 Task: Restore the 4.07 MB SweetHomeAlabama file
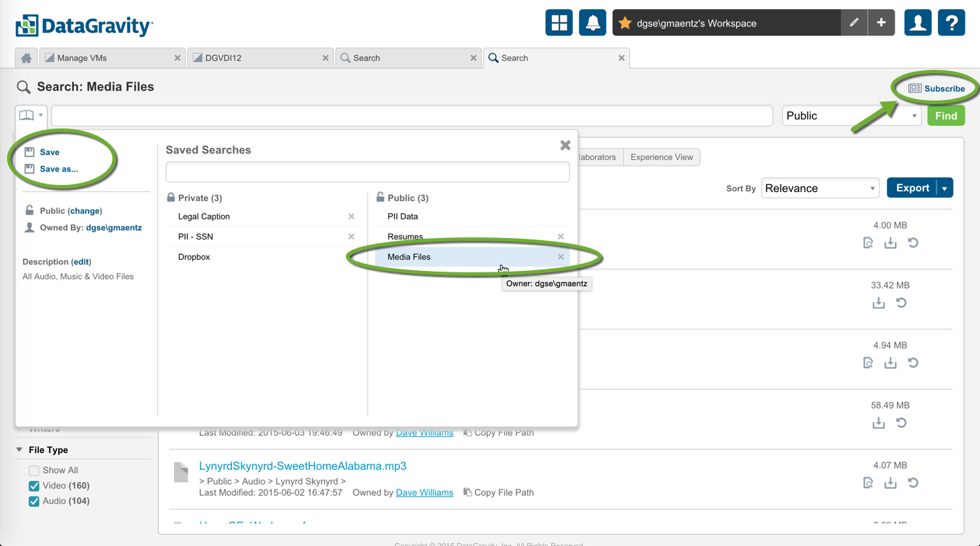coord(912,483)
